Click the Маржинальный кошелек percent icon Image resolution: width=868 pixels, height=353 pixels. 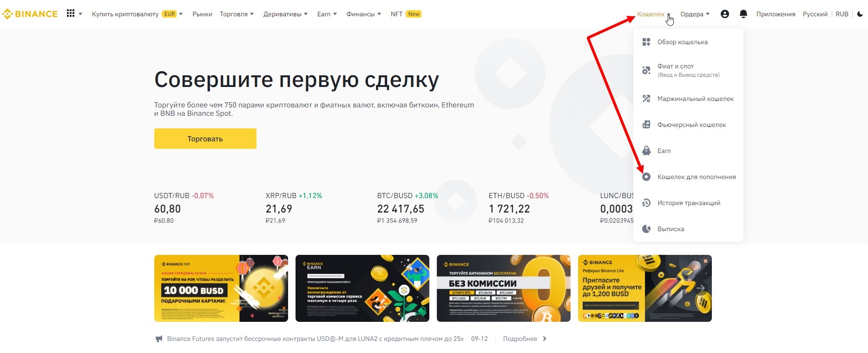[x=646, y=99]
